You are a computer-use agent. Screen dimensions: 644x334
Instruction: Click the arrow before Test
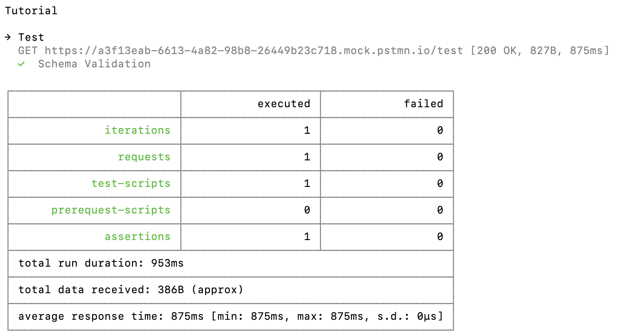(x=8, y=37)
